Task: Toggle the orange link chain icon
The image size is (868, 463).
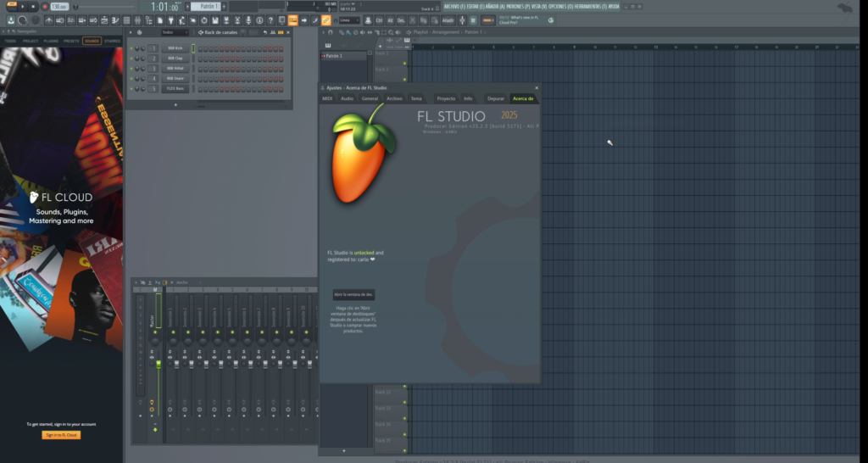Action: (326, 20)
